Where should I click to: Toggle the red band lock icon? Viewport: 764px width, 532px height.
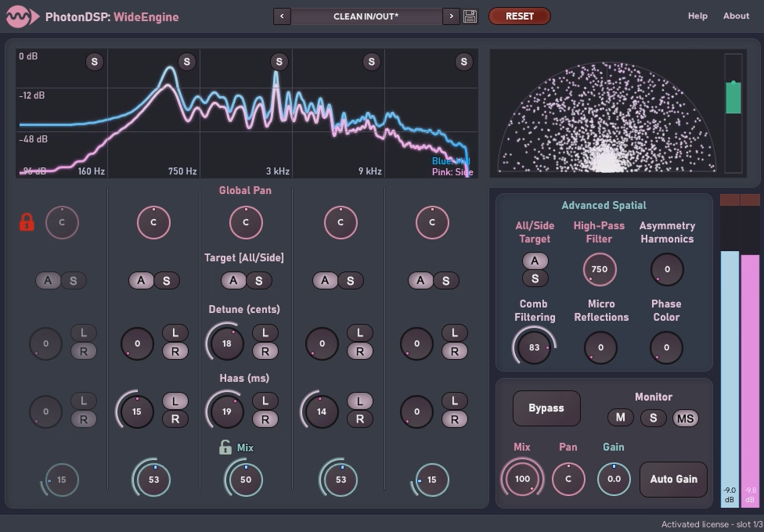pos(27,222)
